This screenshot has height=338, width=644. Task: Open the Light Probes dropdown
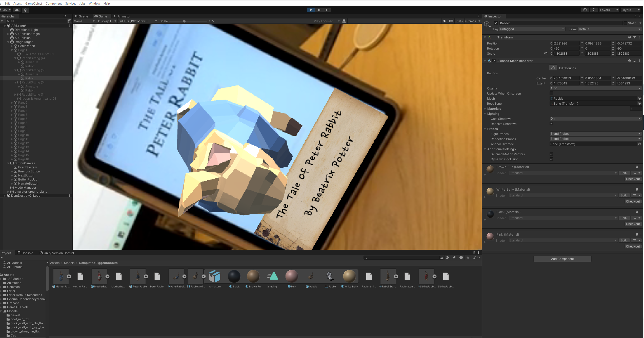(595, 134)
